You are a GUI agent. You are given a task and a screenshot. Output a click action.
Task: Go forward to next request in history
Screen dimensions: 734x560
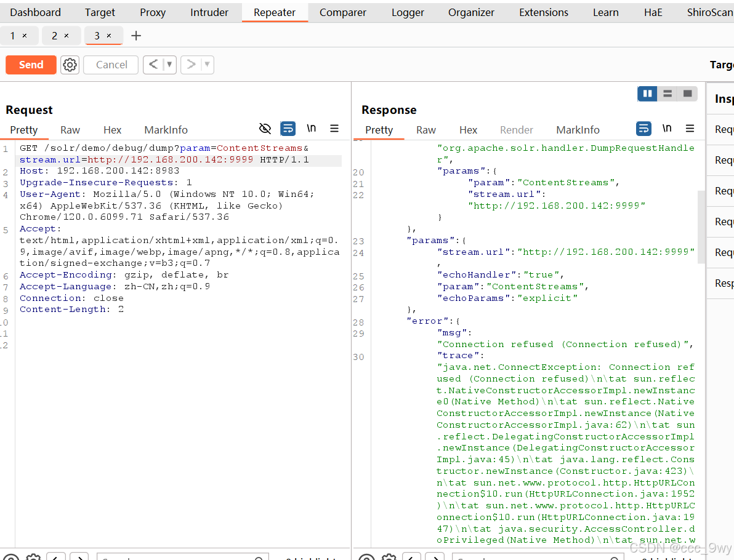(x=191, y=65)
